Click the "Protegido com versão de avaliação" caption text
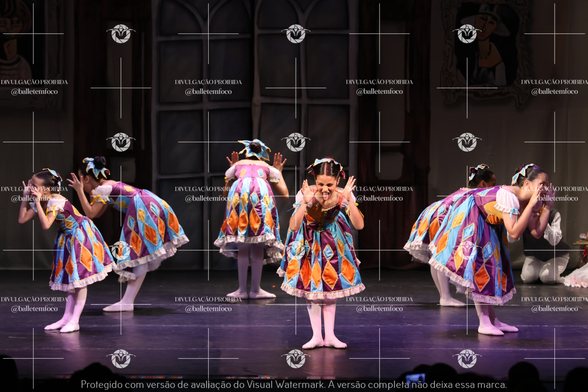The height and width of the screenshot is (392, 588). point(156,384)
